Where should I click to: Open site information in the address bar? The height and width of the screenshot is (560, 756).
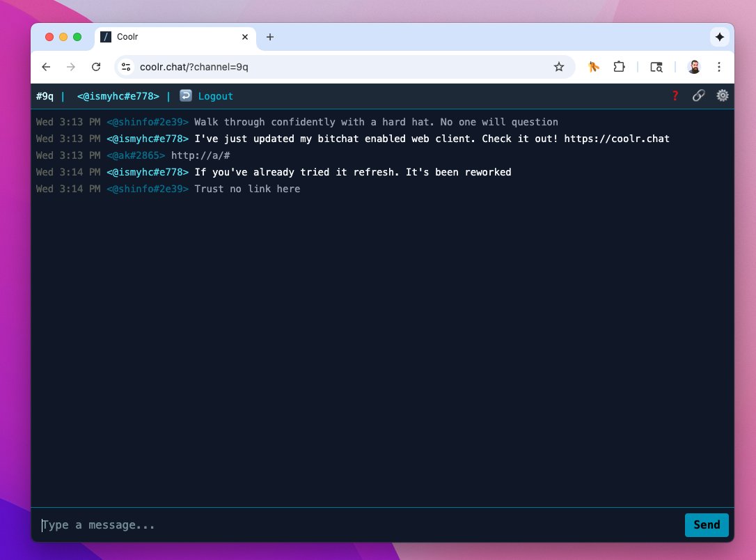pos(126,66)
